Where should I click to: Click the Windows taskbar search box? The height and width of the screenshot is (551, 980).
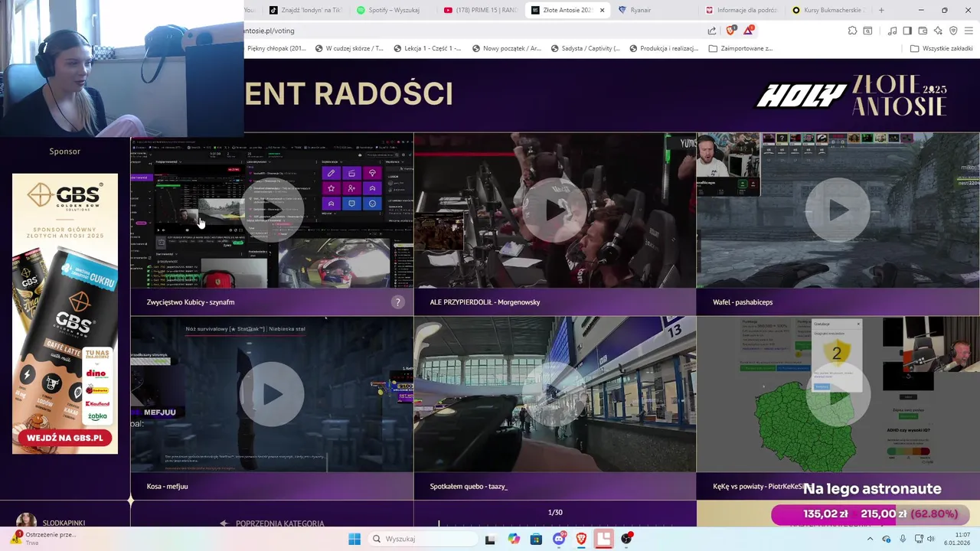pyautogui.click(x=425, y=539)
